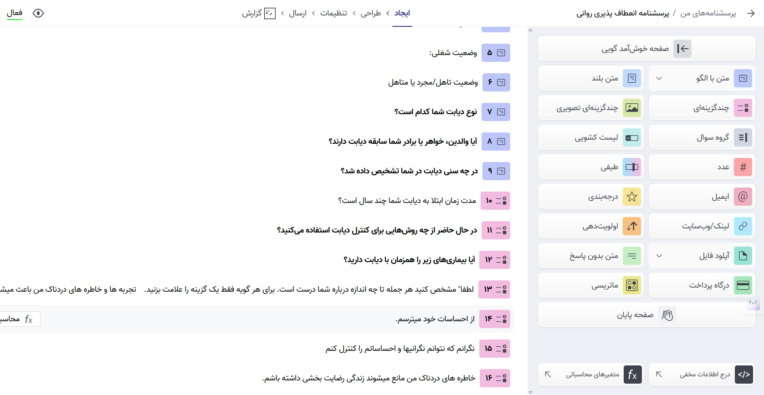Add a چندگزینه‌ای multiple choice icon

743,108
